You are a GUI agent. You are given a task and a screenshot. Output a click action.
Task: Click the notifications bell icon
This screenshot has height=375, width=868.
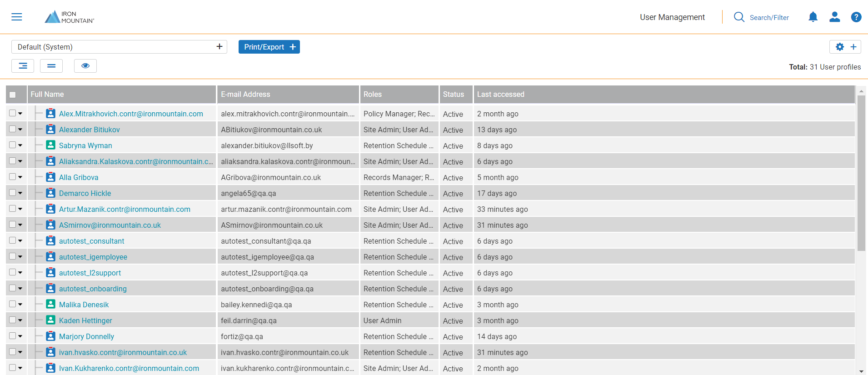click(x=813, y=17)
